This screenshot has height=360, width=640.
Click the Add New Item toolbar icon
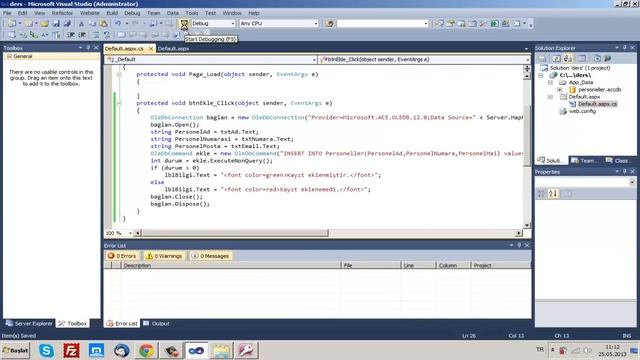pos(28,24)
